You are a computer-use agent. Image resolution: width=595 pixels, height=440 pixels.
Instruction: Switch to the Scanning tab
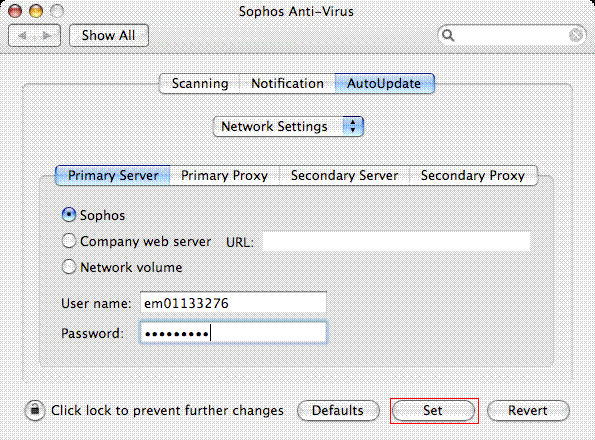[x=200, y=83]
